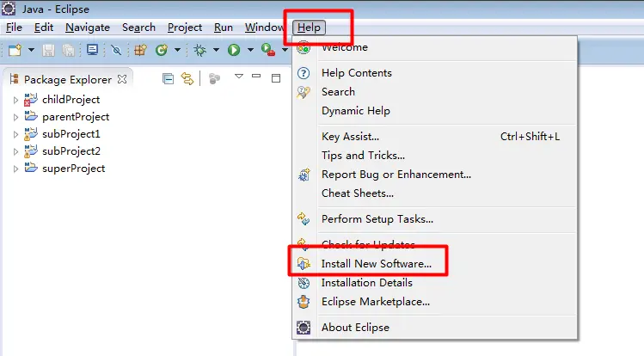
Task: Select parentProject in Package Explorer
Action: [x=76, y=117]
